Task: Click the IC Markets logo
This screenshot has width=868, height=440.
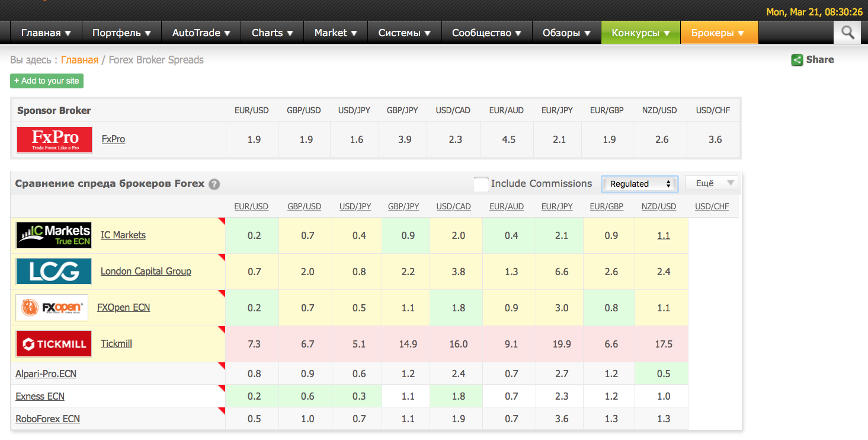Action: (x=54, y=235)
